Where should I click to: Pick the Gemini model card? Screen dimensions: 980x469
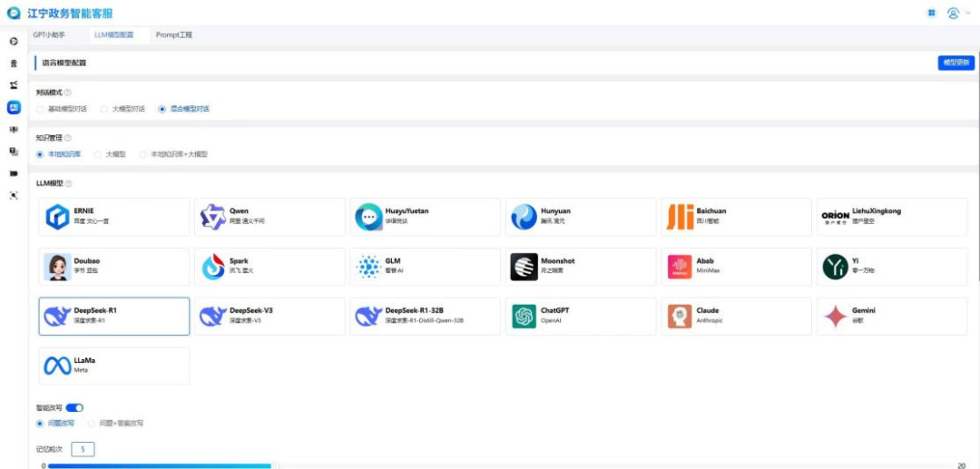[x=891, y=317]
